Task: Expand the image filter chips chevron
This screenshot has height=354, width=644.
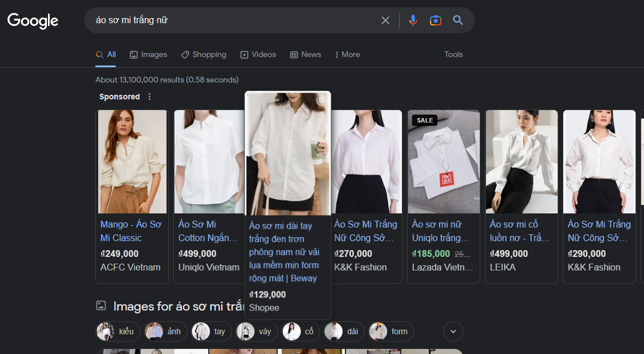Action: (x=453, y=331)
